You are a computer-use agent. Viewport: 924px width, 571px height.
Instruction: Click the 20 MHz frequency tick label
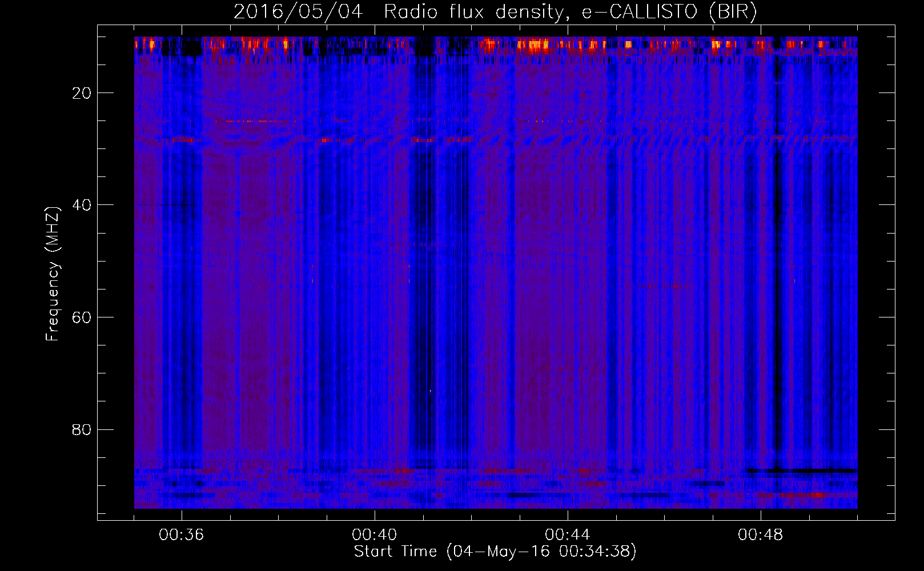[x=82, y=93]
